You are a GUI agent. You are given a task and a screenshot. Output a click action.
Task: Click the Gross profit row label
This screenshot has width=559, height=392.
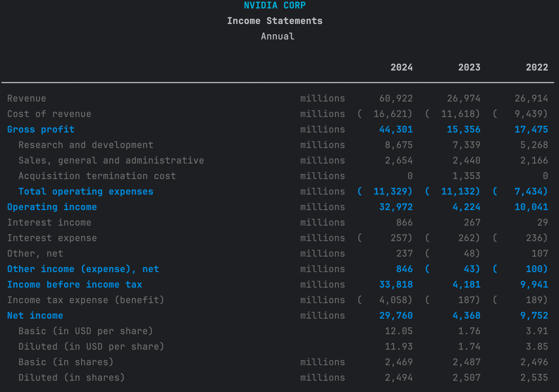pos(41,129)
